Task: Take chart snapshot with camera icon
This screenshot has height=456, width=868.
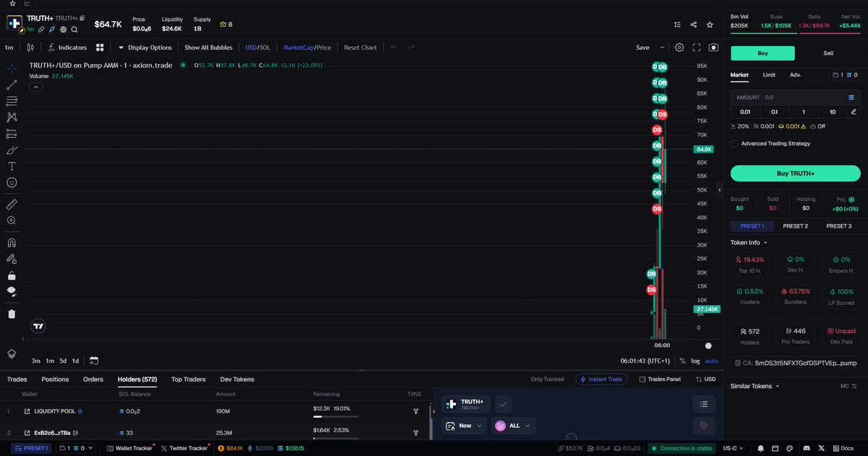Action: point(714,48)
